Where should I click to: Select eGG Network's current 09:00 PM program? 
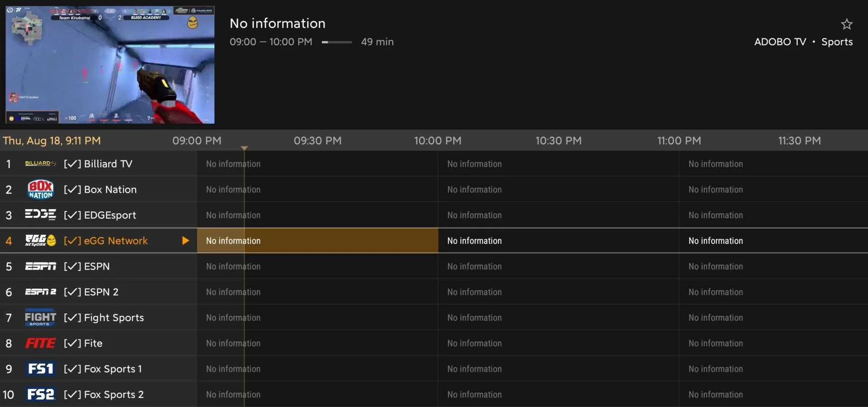[317, 241]
